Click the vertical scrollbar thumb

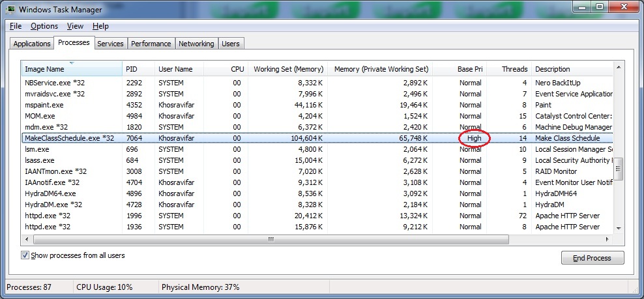tap(619, 169)
